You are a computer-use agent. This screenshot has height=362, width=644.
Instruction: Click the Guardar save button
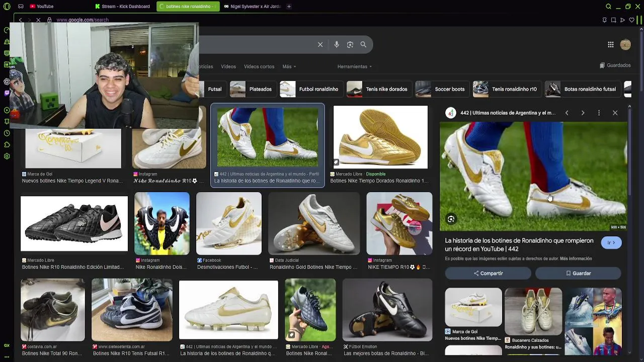578,273
